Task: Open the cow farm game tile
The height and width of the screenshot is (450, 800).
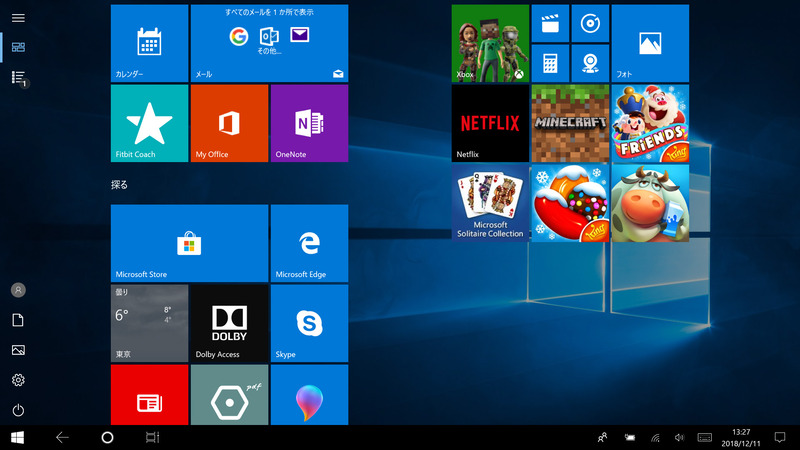Action: point(651,203)
